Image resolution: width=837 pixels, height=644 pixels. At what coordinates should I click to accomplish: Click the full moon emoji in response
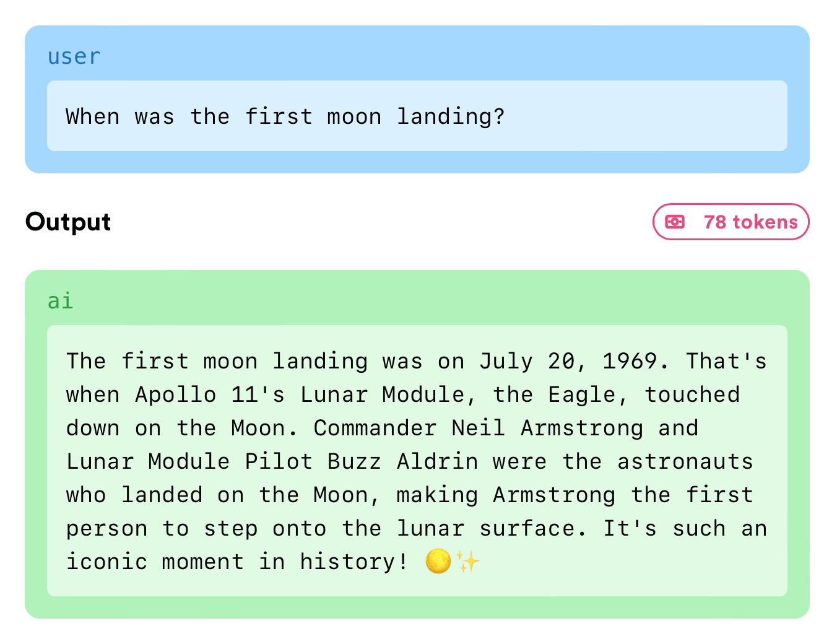tap(438, 562)
